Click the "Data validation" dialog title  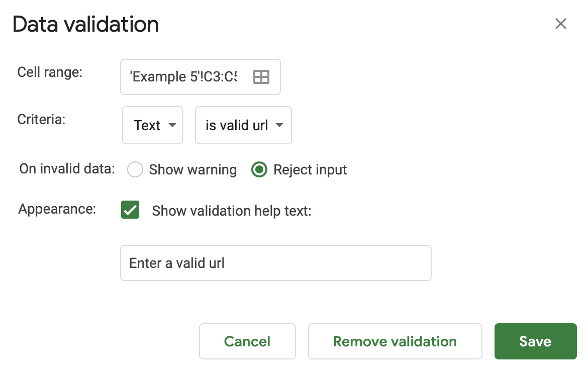(x=85, y=24)
